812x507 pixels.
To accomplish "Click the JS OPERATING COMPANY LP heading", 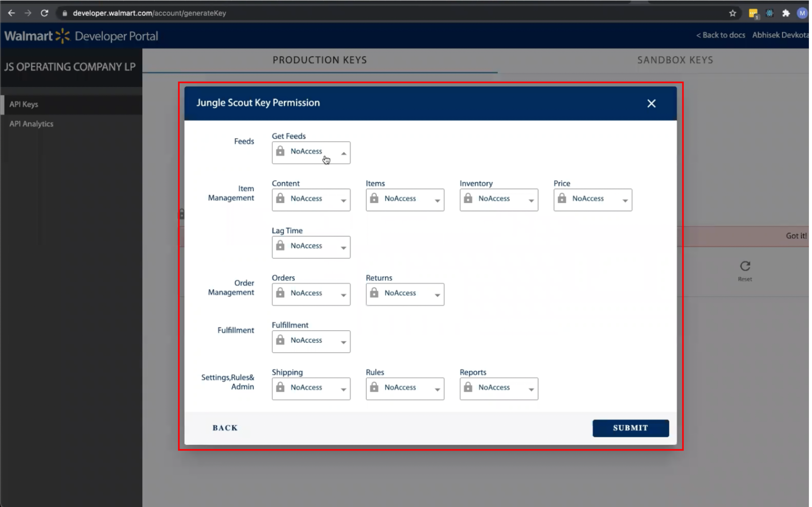I will click(x=70, y=67).
